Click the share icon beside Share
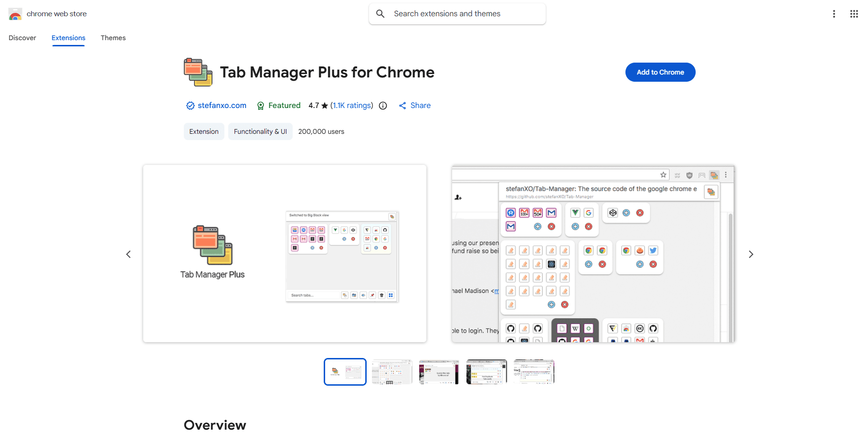This screenshot has width=868, height=444. coord(402,106)
